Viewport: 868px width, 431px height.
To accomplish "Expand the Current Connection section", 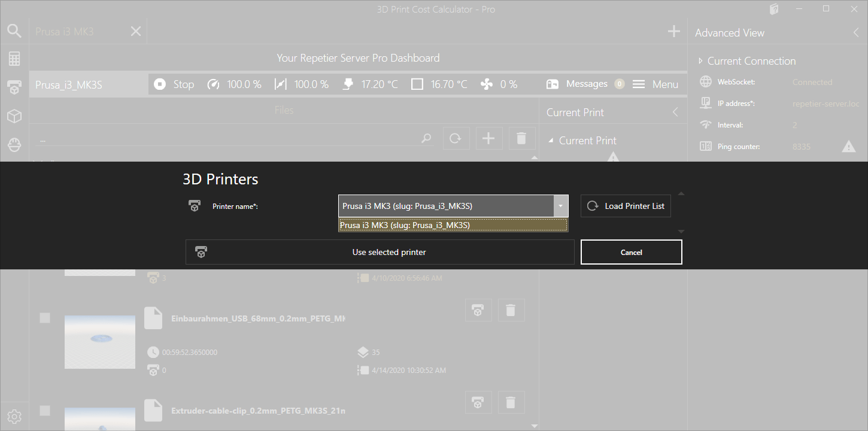I will tap(701, 61).
